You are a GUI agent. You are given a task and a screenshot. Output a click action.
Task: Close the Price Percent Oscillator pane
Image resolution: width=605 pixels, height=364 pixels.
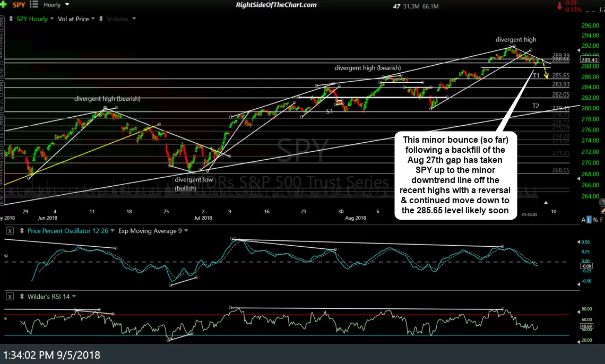[10, 231]
